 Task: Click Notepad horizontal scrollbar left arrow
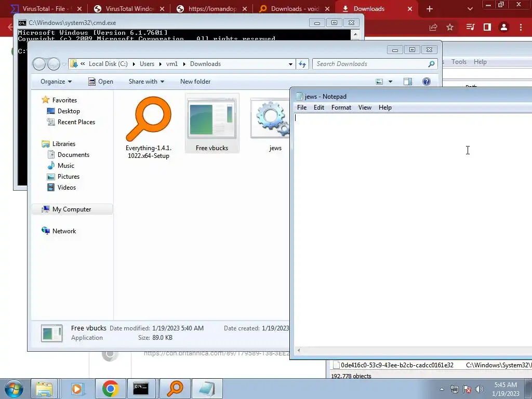[299, 351]
